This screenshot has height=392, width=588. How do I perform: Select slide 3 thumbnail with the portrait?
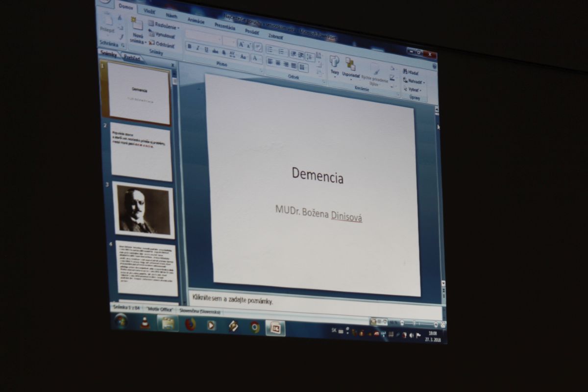pyautogui.click(x=144, y=210)
